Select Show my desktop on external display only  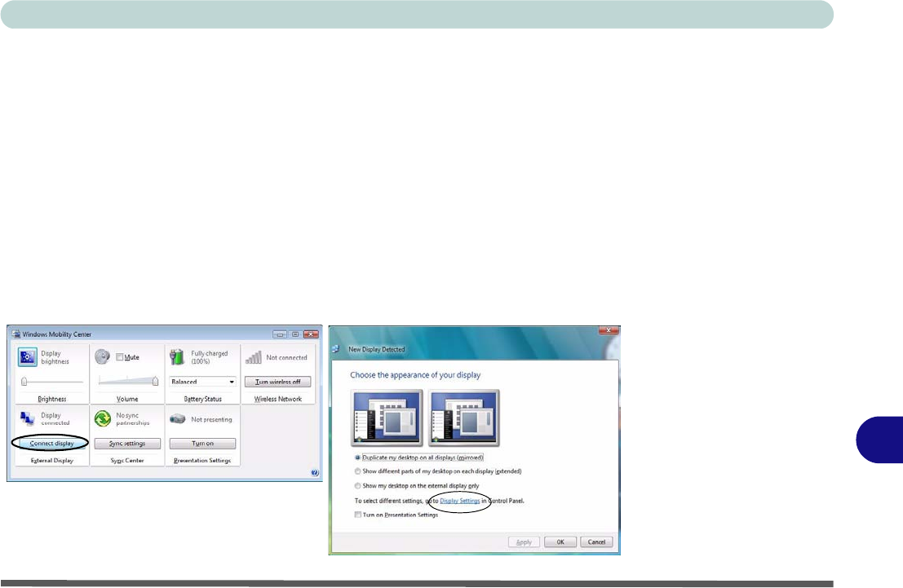click(x=357, y=486)
